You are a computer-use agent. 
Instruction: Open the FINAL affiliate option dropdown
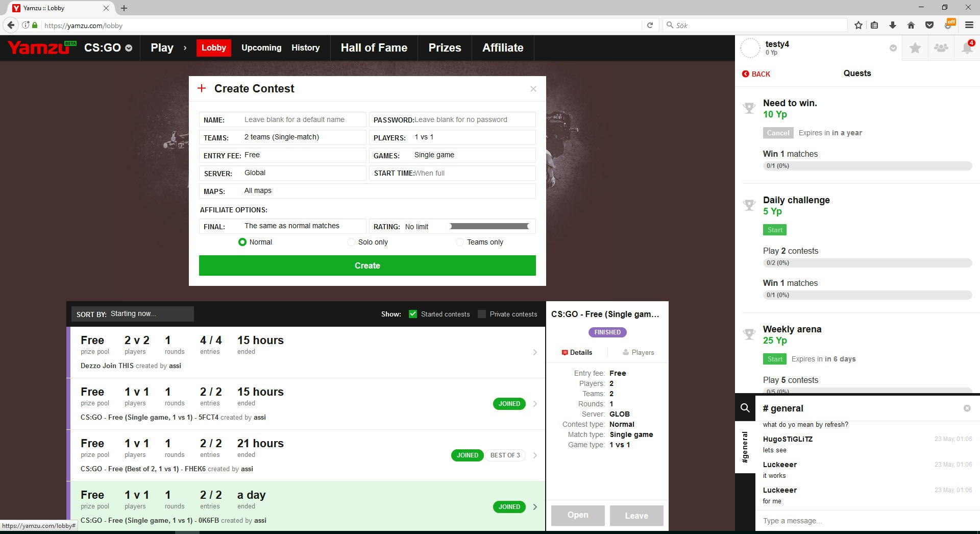[x=282, y=226]
